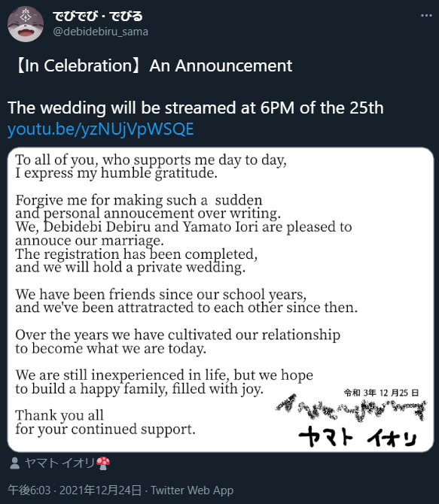Open the tagged user ヤマト イオリ
This screenshot has height=504, width=439.
pyautogui.click(x=59, y=463)
